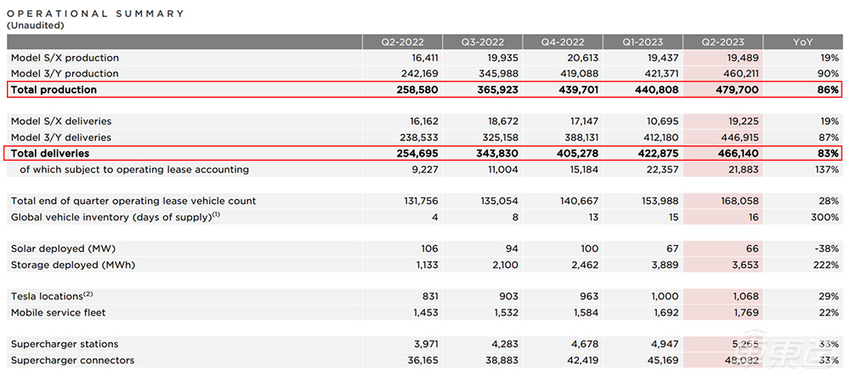Viewport: 850px width, 381px height.
Task: Click the 479,700 total production value
Action: [737, 90]
